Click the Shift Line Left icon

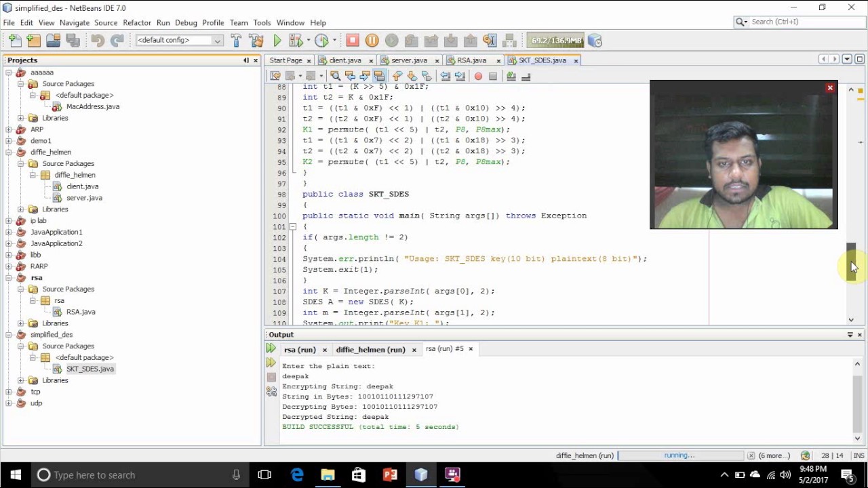coord(446,76)
